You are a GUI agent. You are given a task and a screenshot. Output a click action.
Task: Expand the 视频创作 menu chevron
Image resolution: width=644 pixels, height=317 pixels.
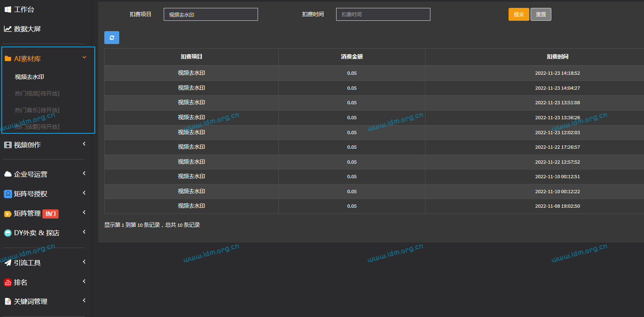(x=84, y=144)
